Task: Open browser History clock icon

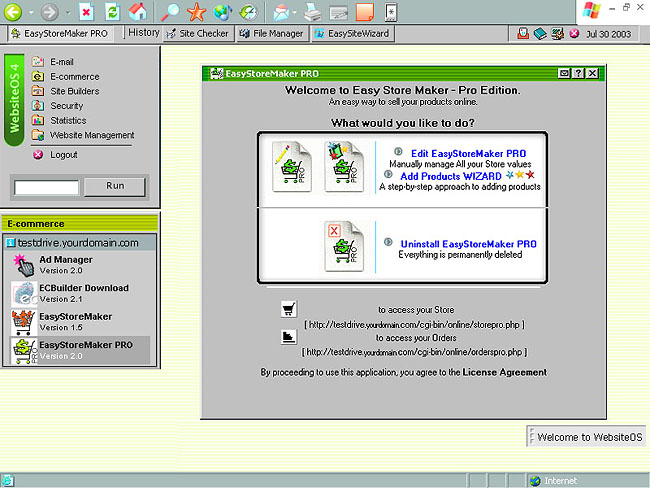Action: click(x=248, y=12)
